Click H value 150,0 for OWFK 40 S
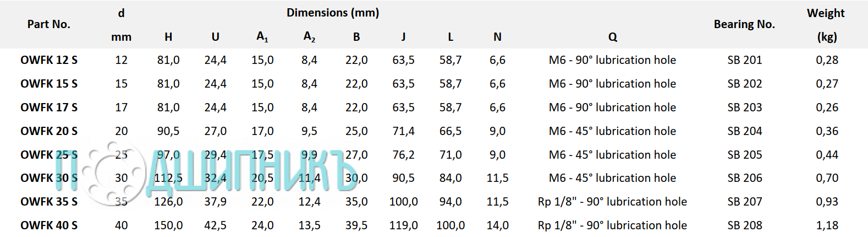 [168, 225]
